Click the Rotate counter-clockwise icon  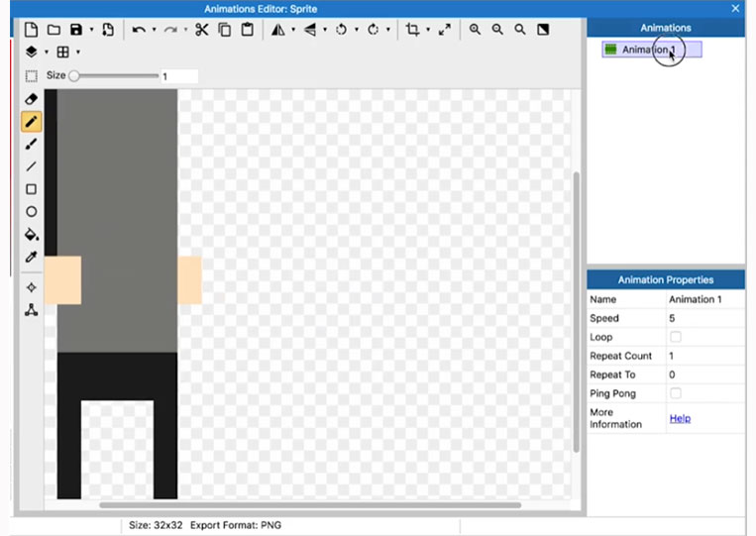click(342, 30)
